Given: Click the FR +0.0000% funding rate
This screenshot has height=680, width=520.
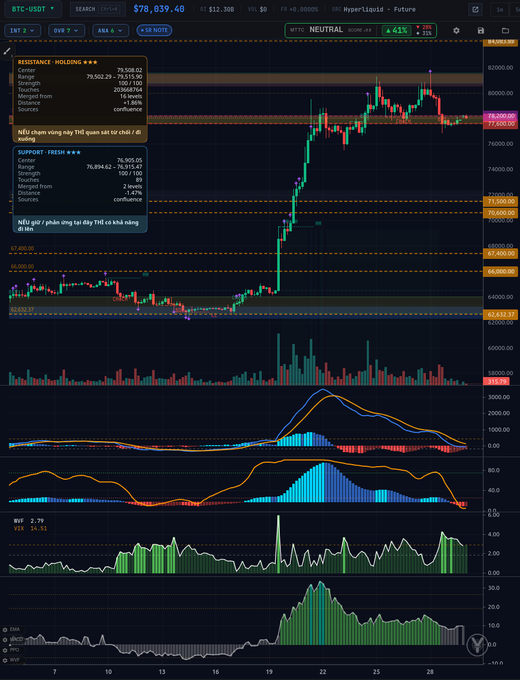Looking at the screenshot, I should [299, 9].
